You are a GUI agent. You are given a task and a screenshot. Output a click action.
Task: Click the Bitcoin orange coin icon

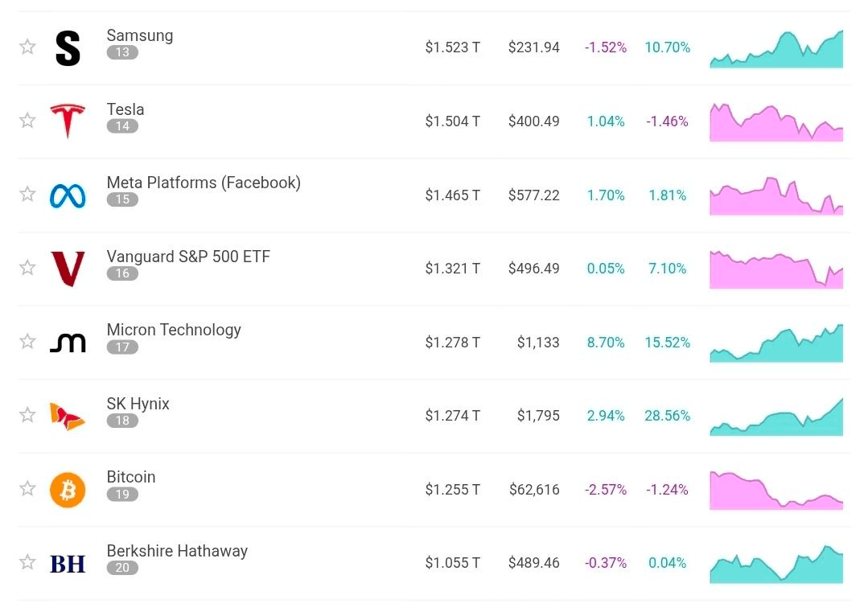pos(68,490)
